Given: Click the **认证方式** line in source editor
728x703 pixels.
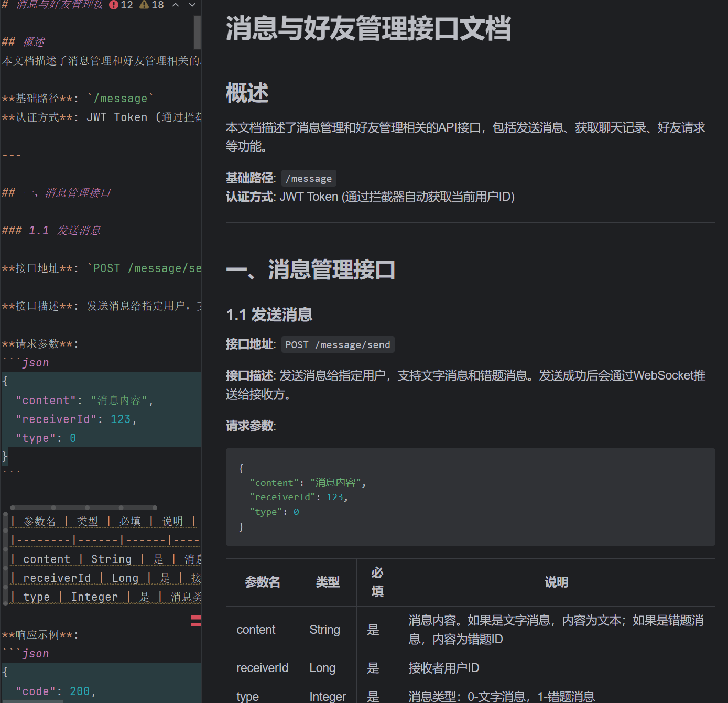Looking at the screenshot, I should coord(102,117).
